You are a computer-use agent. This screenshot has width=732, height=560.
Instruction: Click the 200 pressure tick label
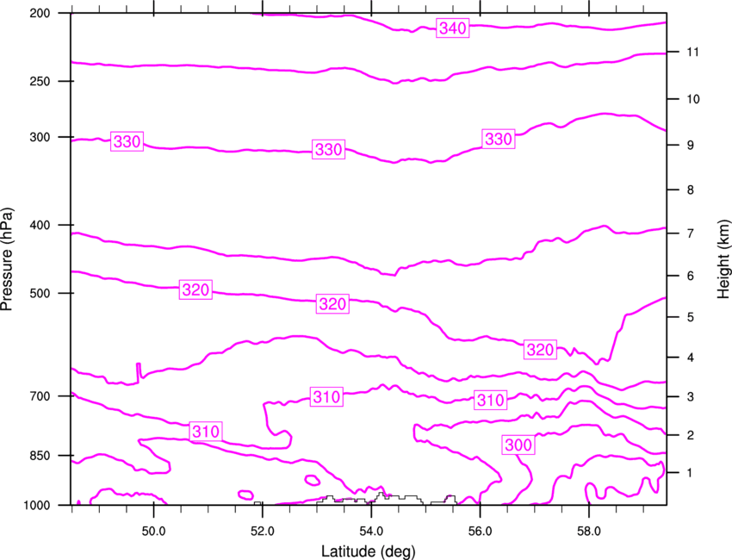click(40, 14)
